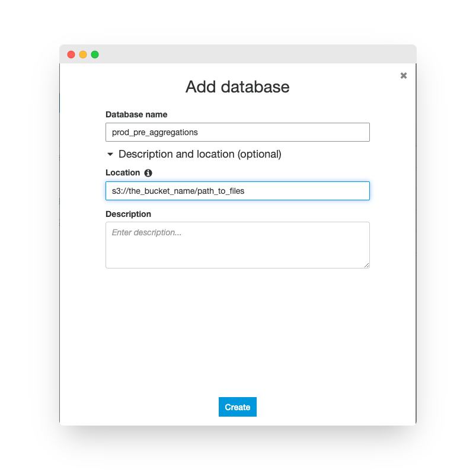The width and height of the screenshot is (476, 470).
Task: Click the "Add database" heading
Action: click(237, 87)
